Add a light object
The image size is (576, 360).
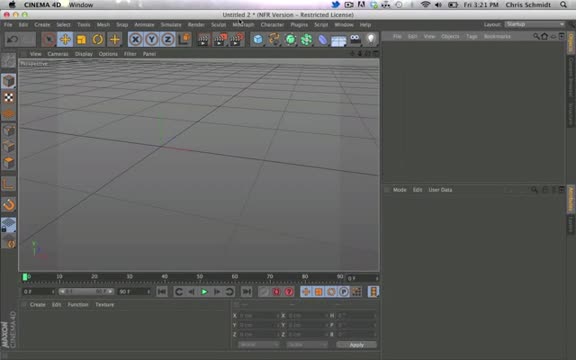click(x=371, y=39)
